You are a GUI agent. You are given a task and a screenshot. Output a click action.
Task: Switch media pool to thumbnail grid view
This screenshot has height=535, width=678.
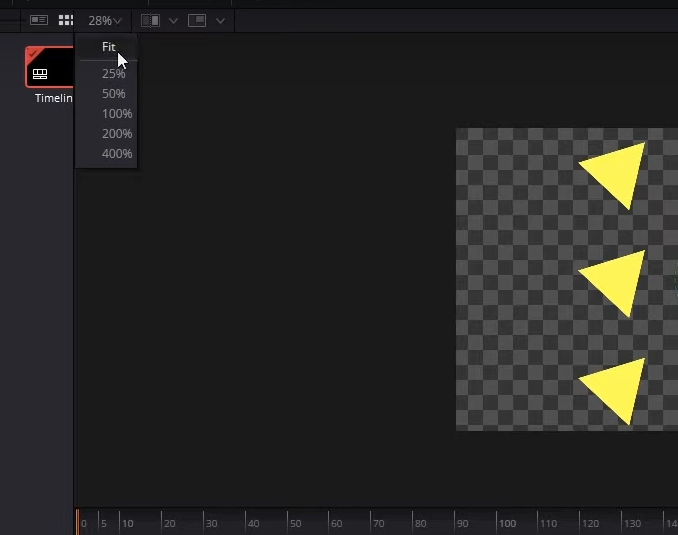pos(66,20)
